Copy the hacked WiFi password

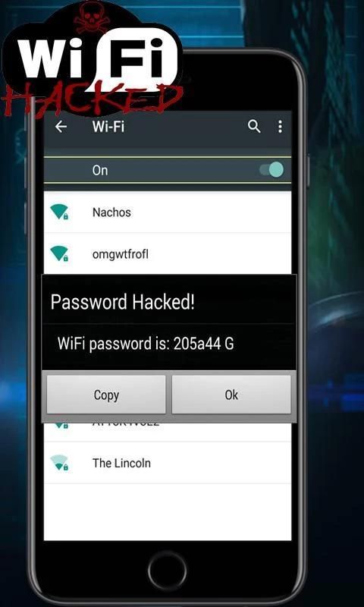tap(106, 395)
